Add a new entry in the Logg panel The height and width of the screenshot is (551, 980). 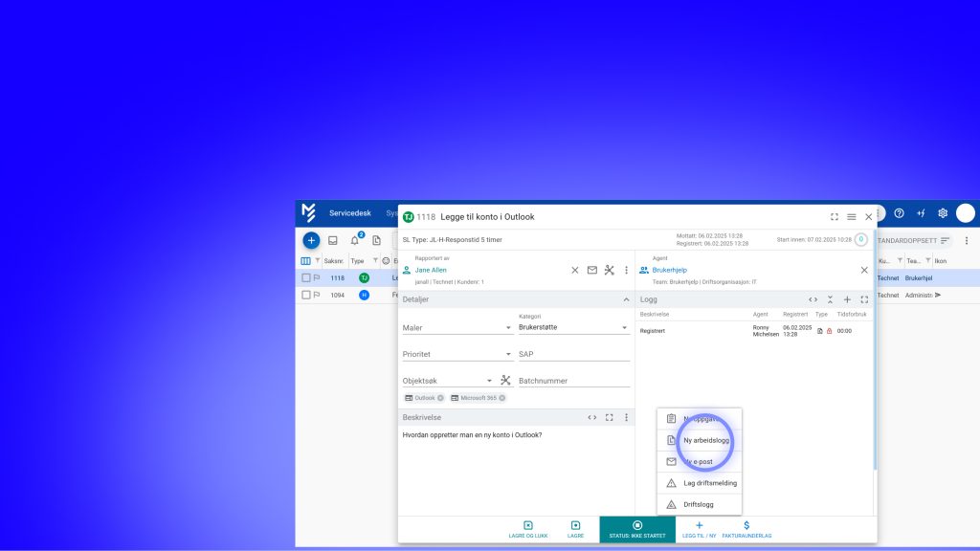click(x=848, y=299)
